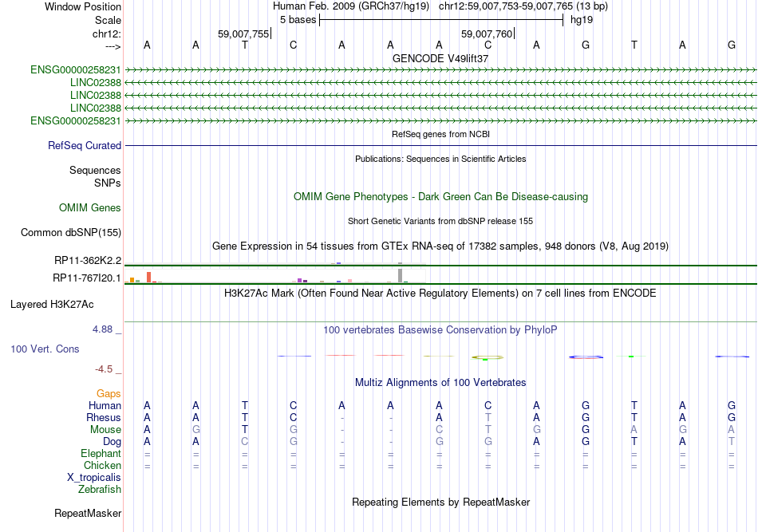This screenshot has width=758, height=532.
Task: Click the Scale label
Action: point(108,20)
